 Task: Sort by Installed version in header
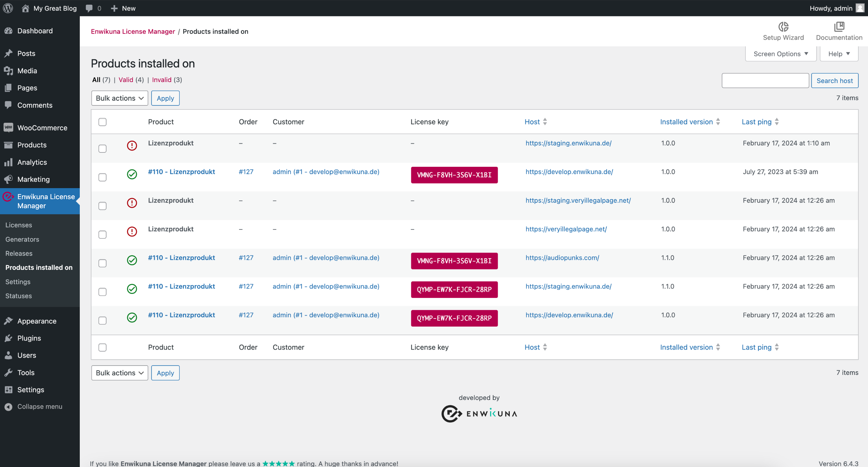pos(690,122)
